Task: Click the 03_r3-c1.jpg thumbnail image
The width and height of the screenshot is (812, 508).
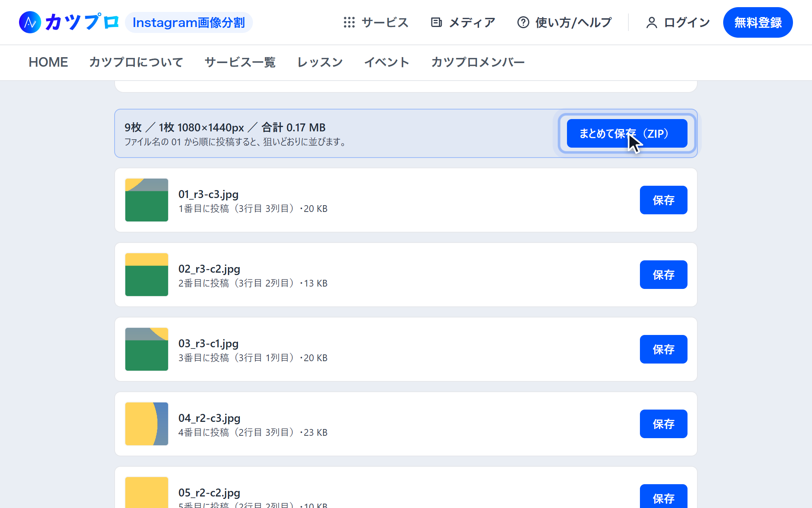Action: (147, 349)
